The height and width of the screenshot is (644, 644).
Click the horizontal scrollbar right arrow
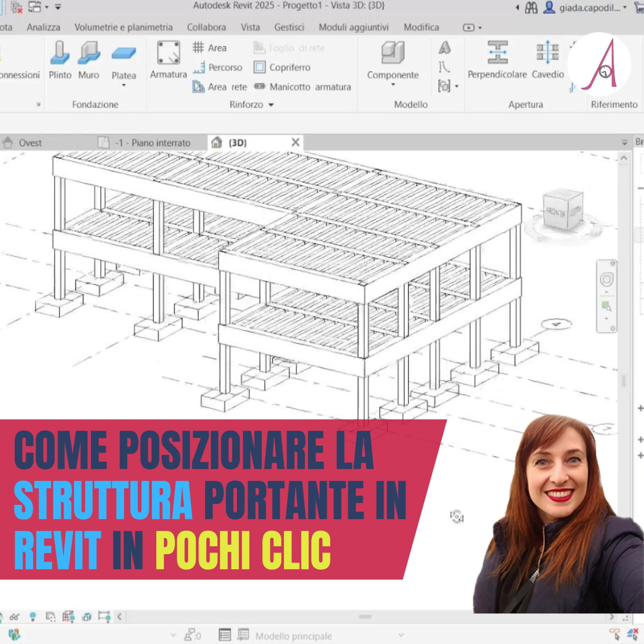[x=611, y=617]
